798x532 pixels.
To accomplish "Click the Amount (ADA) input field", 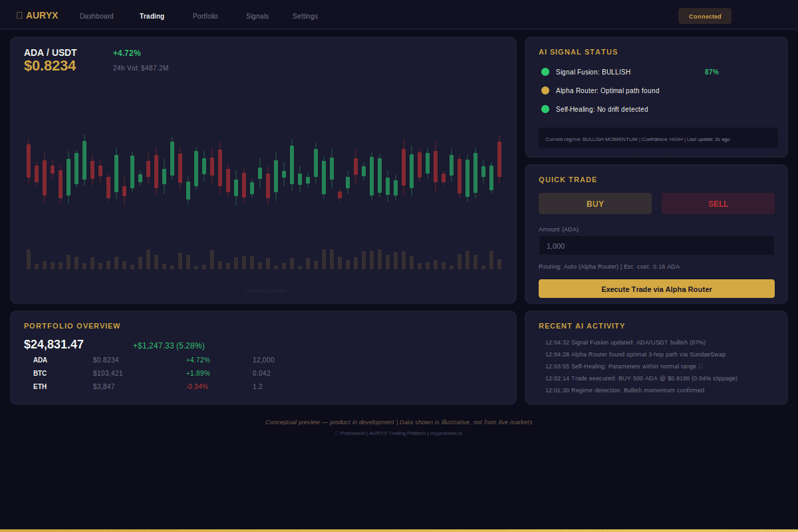I will [656, 245].
